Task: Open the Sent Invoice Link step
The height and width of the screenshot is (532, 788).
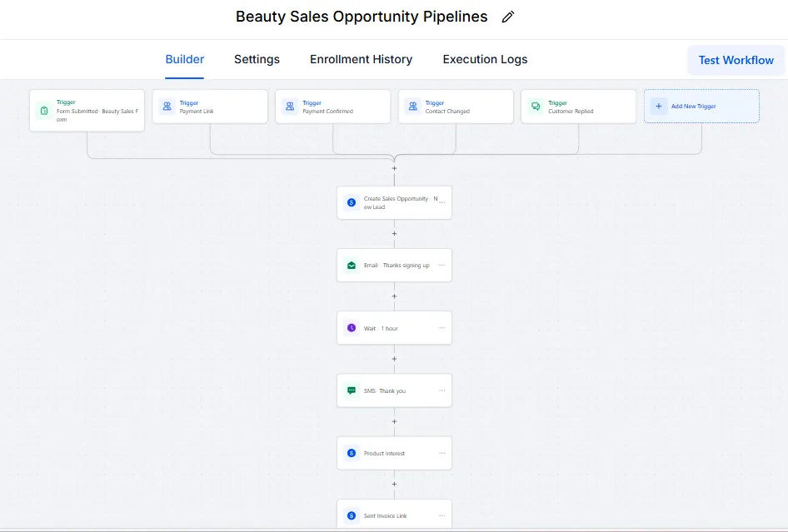Action: coord(395,514)
